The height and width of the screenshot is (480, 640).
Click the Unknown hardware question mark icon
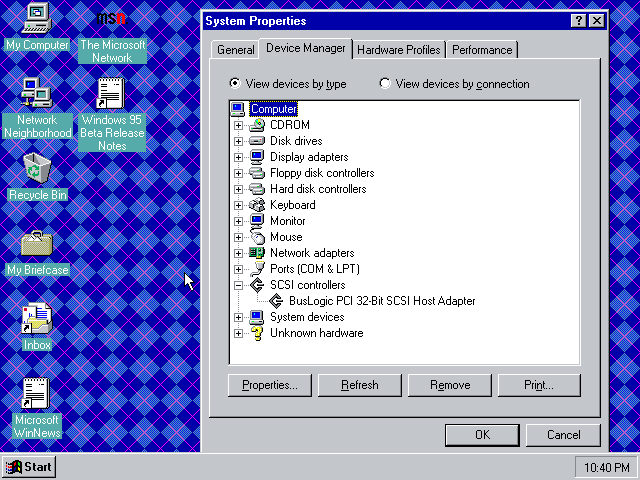pyautogui.click(x=257, y=333)
